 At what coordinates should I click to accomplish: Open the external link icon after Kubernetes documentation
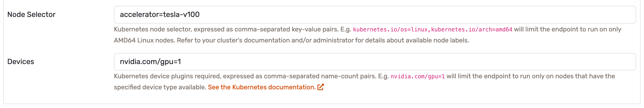(x=321, y=87)
